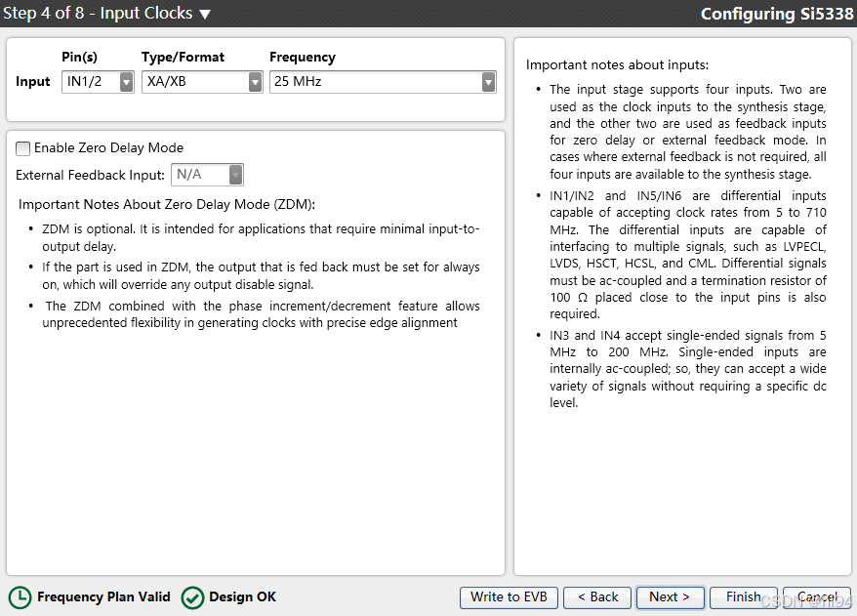Viewport: 857px width, 616px height.
Task: Click the Frequency Plan Valid clock icon
Action: (20, 597)
